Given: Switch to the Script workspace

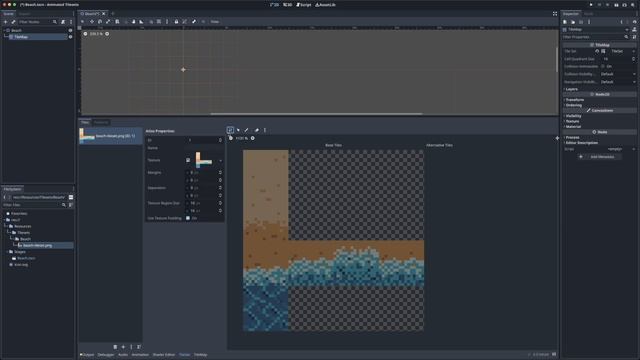Looking at the screenshot, I should pos(303,5).
